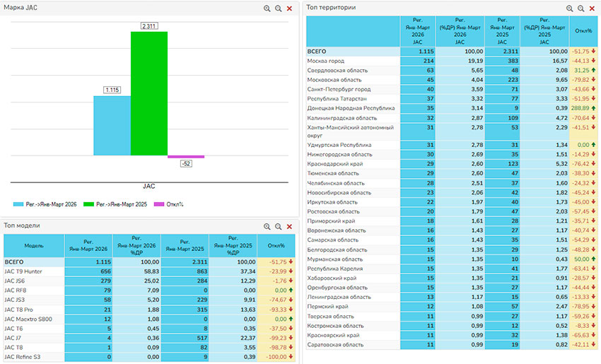
Task: Sort models table by Рег. Янв-Март 2025 header
Action: pos(185,245)
